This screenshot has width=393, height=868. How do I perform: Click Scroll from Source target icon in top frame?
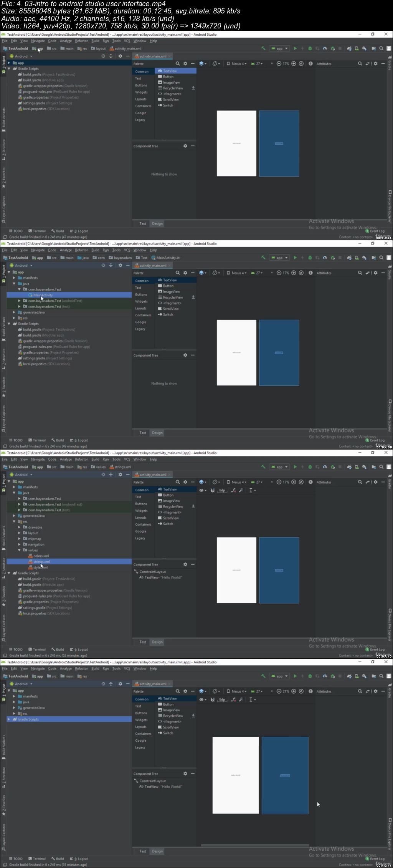click(103, 56)
